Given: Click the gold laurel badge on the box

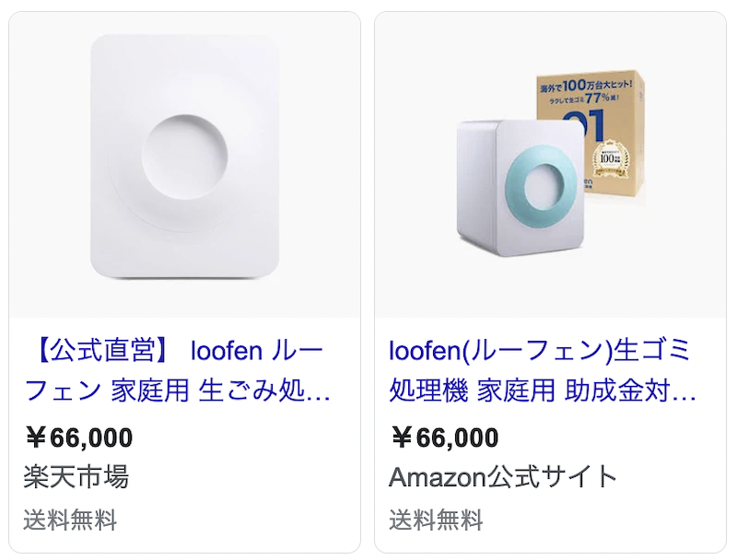Looking at the screenshot, I should [x=613, y=158].
